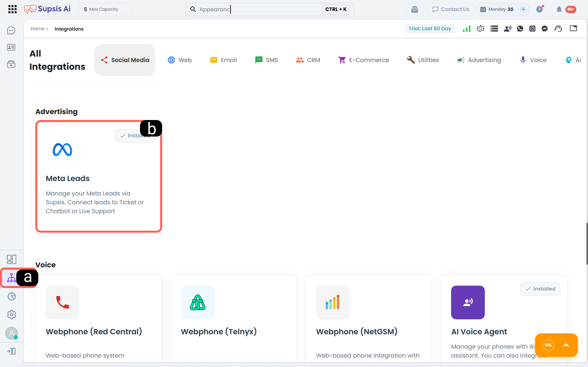
Task: Open the voice agent icon in header
Action: click(508, 29)
